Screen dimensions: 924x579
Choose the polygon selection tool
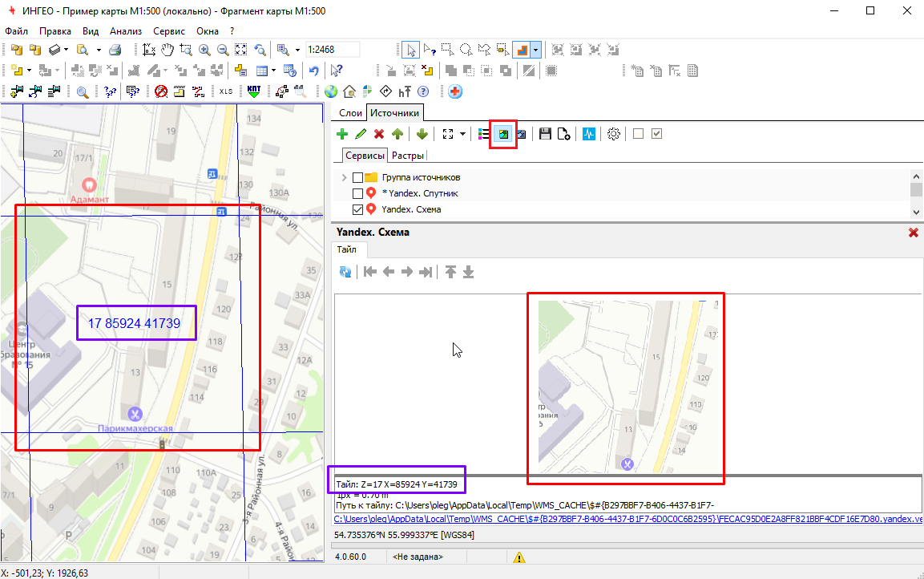(x=484, y=50)
